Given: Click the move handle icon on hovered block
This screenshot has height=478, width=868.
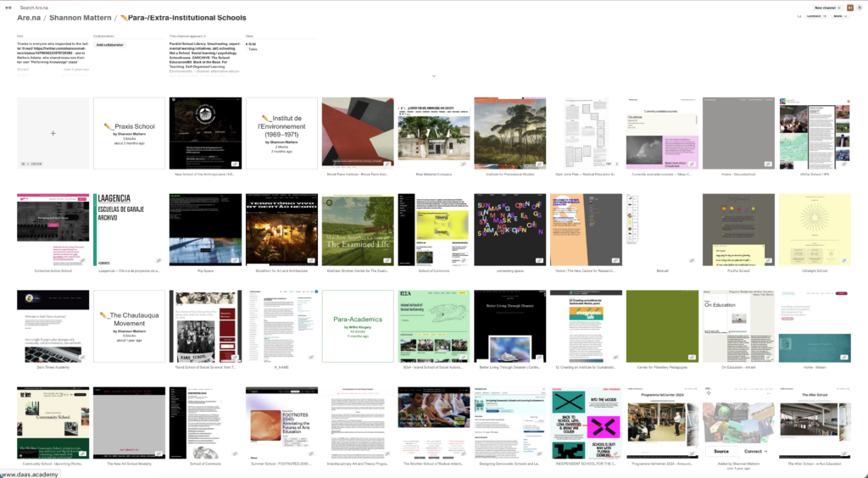Looking at the screenshot, I should tap(709, 392).
